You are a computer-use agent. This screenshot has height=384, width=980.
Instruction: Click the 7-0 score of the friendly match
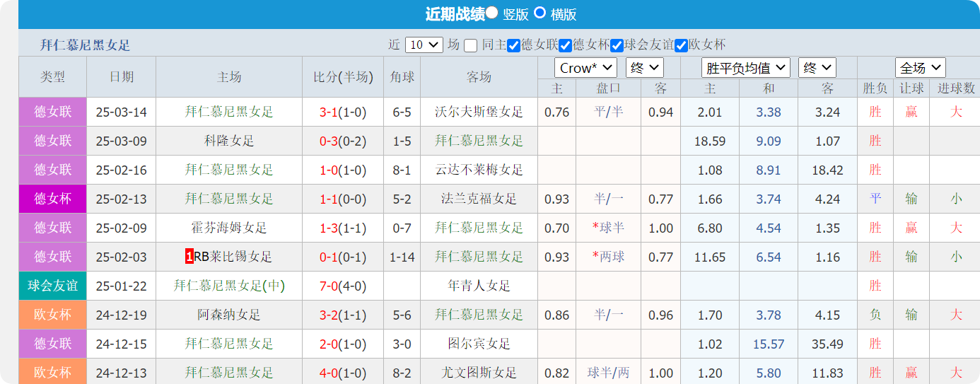point(328,286)
